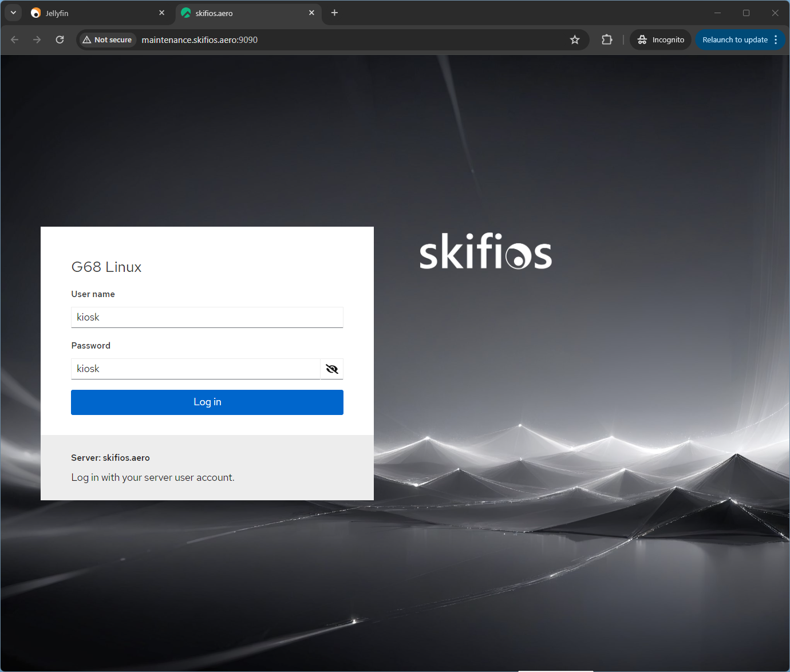Close the skifios.aero tab
This screenshot has height=672, width=790.
coord(311,13)
